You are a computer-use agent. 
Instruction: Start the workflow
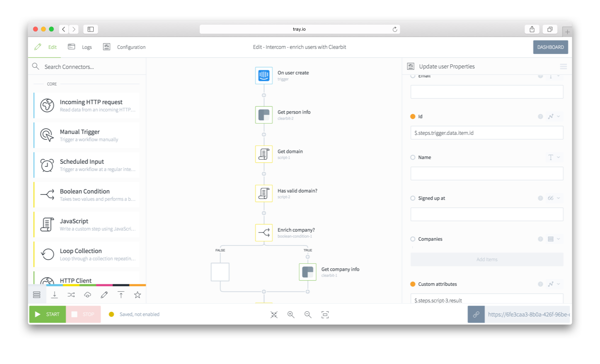point(47,314)
